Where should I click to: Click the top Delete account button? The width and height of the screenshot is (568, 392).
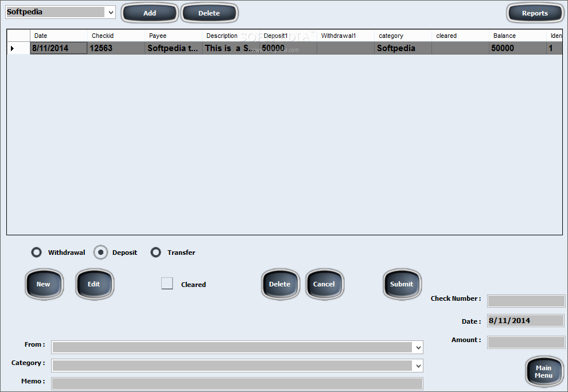(x=209, y=13)
